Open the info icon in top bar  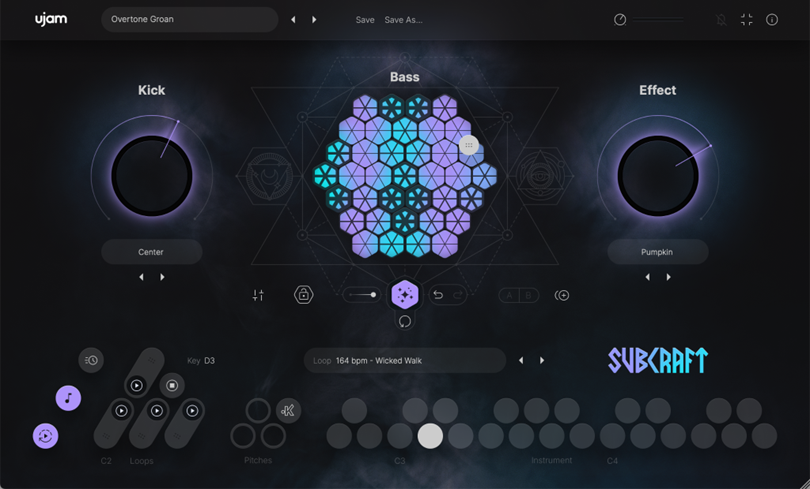click(x=772, y=20)
